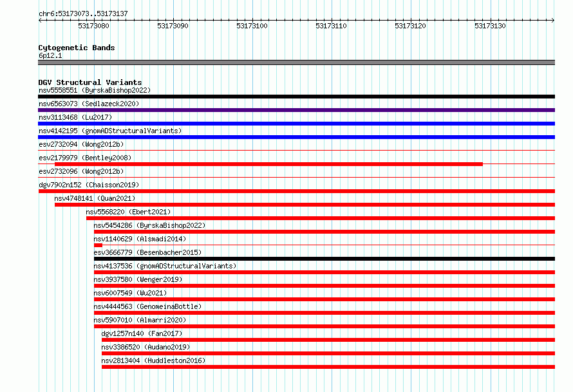Click the red nsv5907010 variant bar

[x=324, y=326]
